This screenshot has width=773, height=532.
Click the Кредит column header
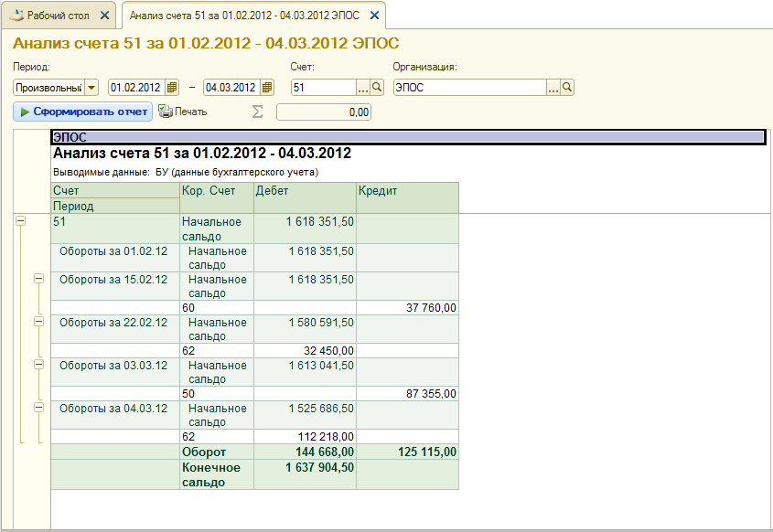coord(408,198)
